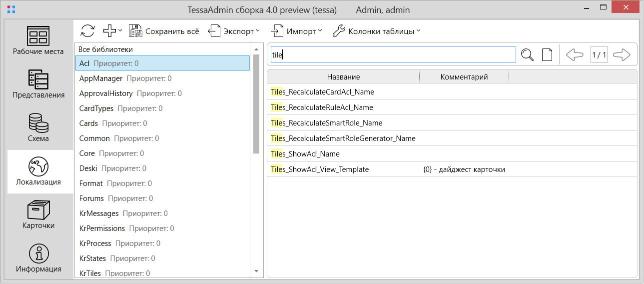Click the TessaAdmin app logo icon
Image resolution: width=644 pixels, height=284 pixels.
pos(11,9)
